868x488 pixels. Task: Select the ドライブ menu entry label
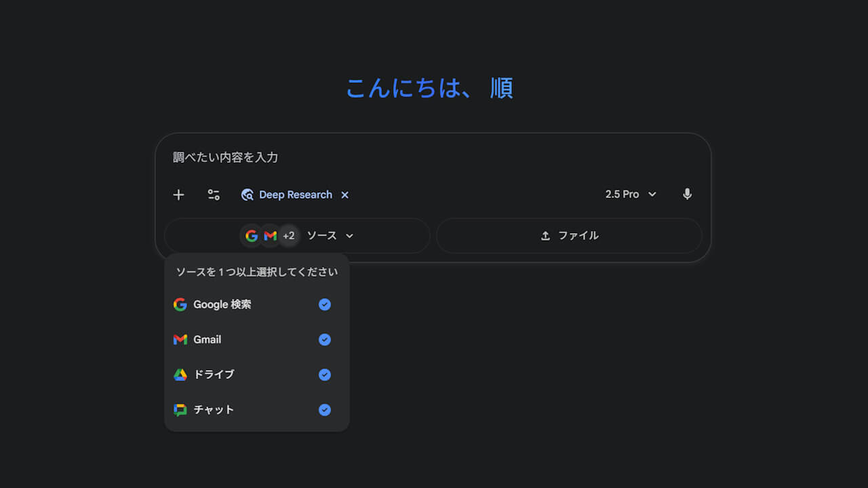[x=214, y=375]
